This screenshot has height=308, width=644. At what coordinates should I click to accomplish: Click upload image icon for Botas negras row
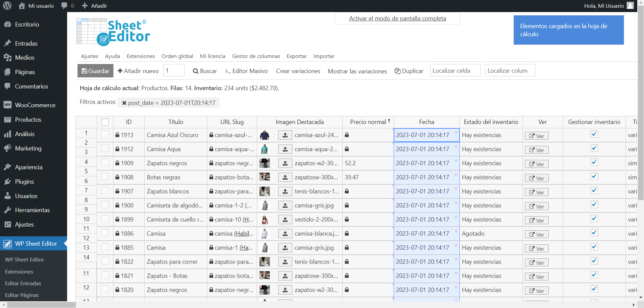(x=285, y=177)
